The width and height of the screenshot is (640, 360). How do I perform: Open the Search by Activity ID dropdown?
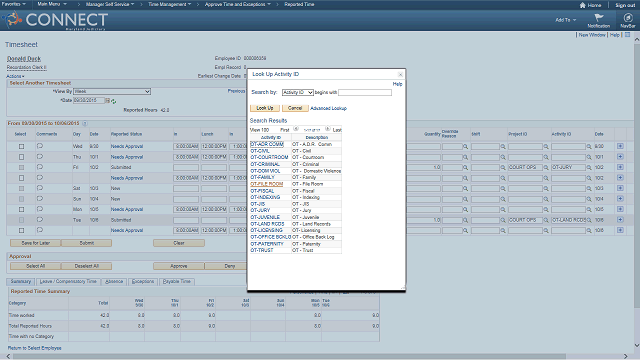click(x=298, y=93)
